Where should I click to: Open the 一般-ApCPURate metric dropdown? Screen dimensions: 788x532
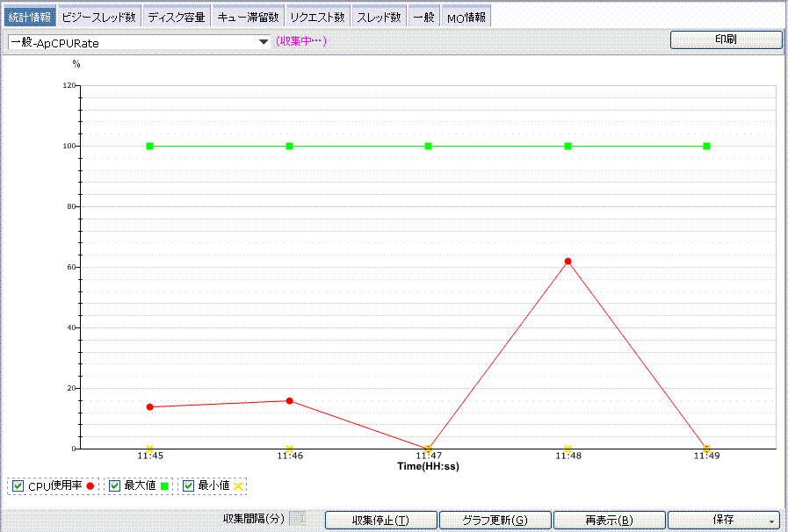click(263, 41)
